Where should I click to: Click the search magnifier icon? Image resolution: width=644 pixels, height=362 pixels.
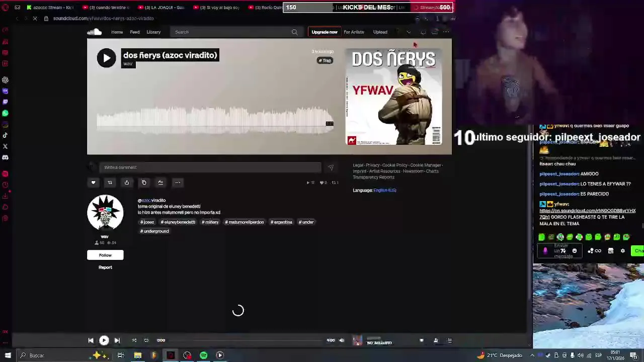coord(294,32)
